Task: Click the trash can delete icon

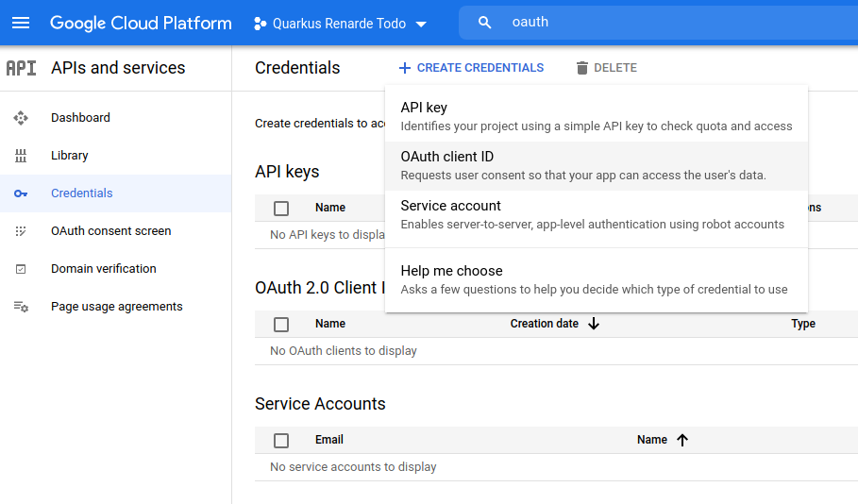Action: click(x=582, y=68)
